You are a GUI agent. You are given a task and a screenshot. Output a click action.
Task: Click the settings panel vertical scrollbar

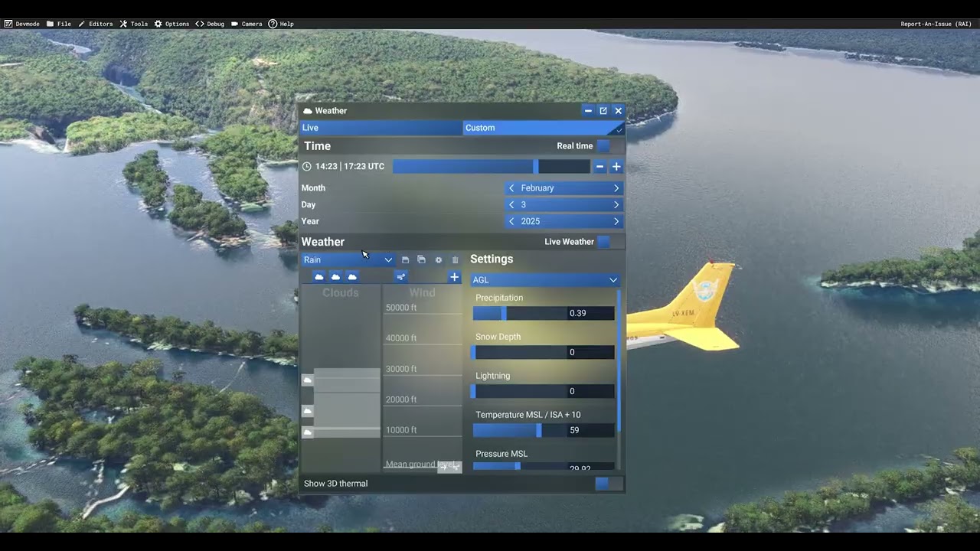click(x=619, y=360)
